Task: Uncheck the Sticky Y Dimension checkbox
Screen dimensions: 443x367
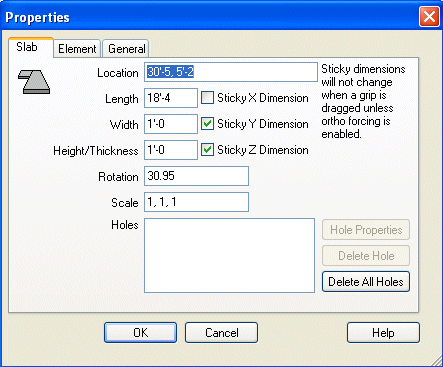Action: (207, 124)
